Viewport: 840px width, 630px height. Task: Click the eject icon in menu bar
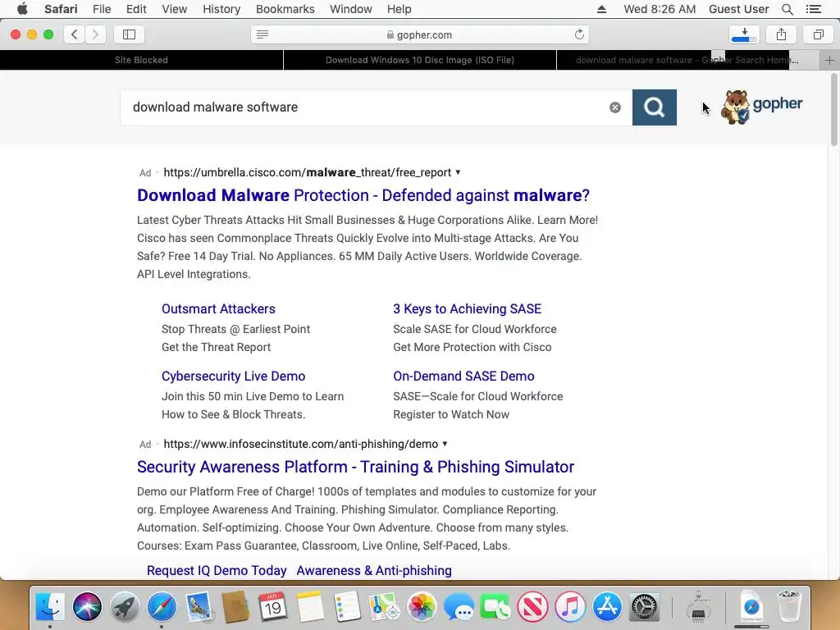601,9
